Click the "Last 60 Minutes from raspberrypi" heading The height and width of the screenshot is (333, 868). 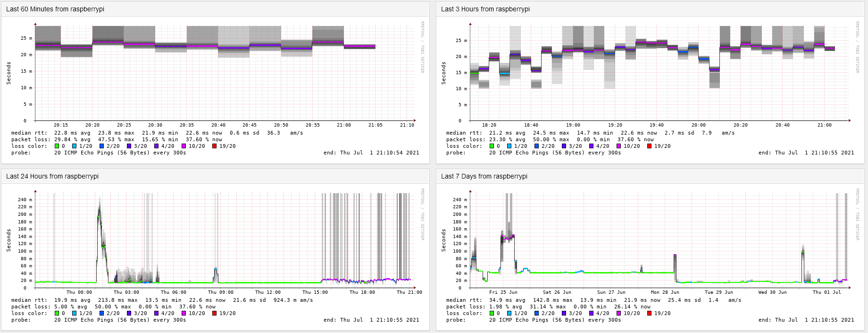point(55,9)
